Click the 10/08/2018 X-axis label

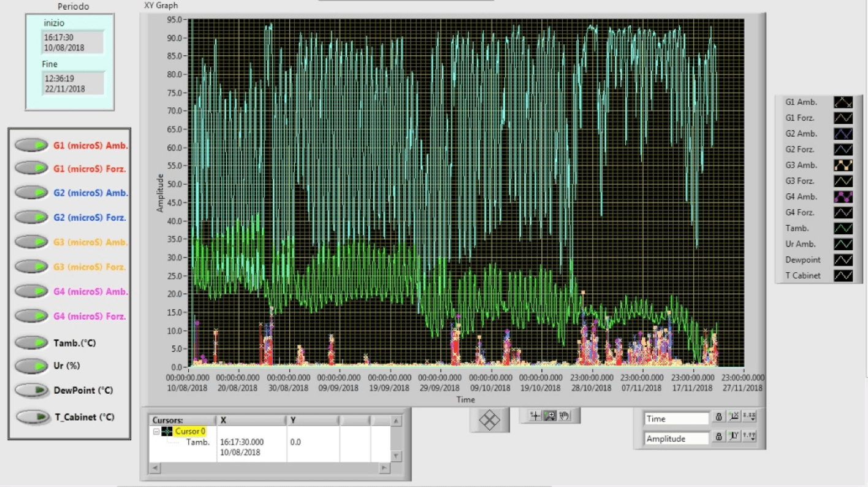coord(187,388)
